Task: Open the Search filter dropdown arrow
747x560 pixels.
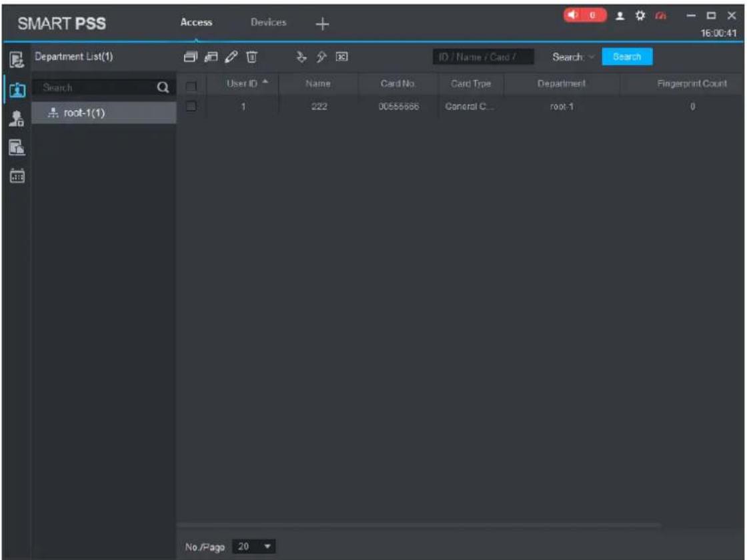Action: click(591, 57)
